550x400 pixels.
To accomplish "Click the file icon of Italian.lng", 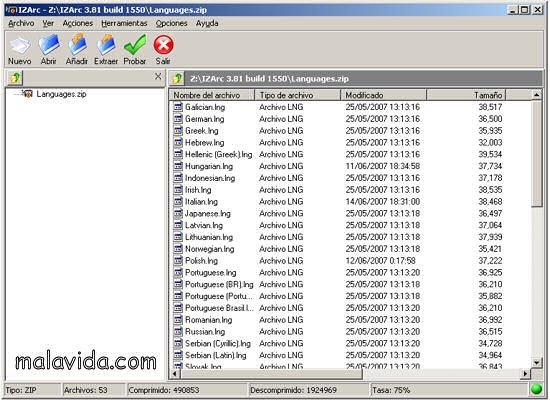I will 178,201.
